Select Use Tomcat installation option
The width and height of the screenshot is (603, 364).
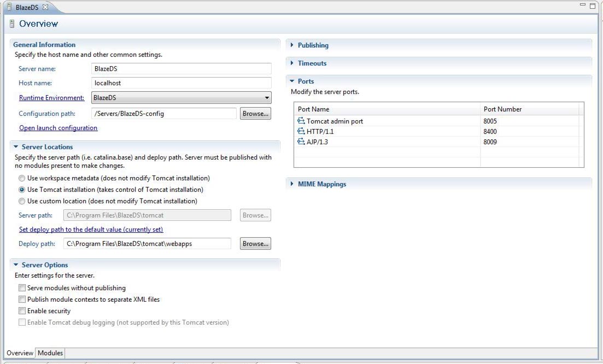(x=22, y=190)
